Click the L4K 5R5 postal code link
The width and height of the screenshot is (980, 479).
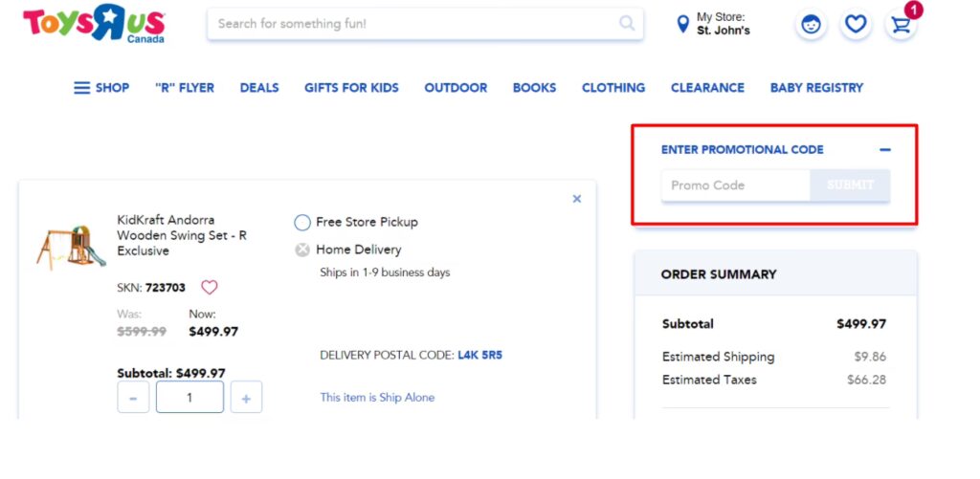point(479,355)
